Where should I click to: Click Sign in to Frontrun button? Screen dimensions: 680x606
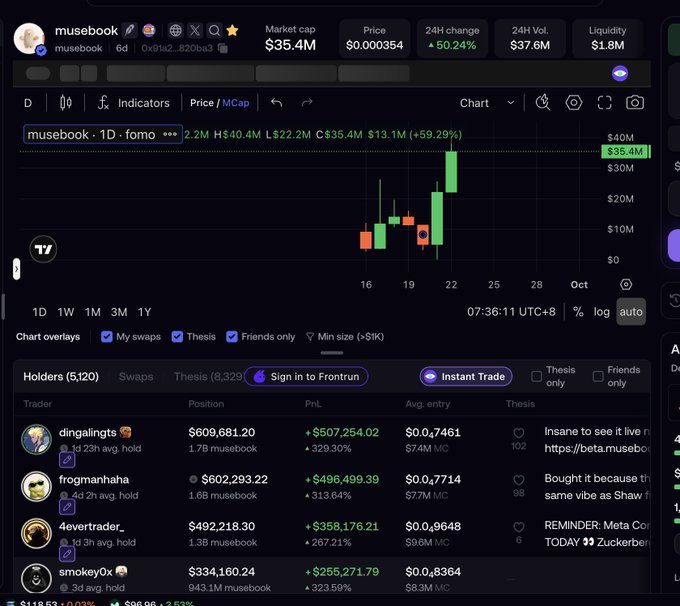(306, 377)
